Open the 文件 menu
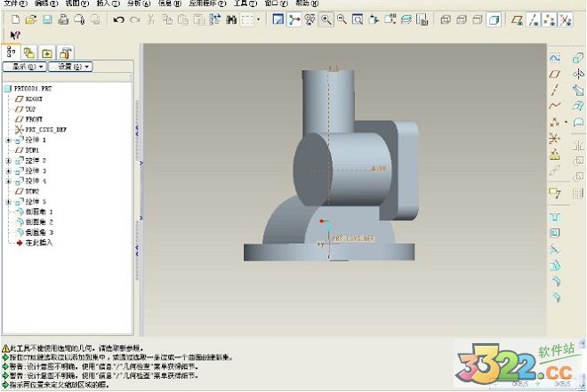The image size is (587, 392). click(x=15, y=4)
